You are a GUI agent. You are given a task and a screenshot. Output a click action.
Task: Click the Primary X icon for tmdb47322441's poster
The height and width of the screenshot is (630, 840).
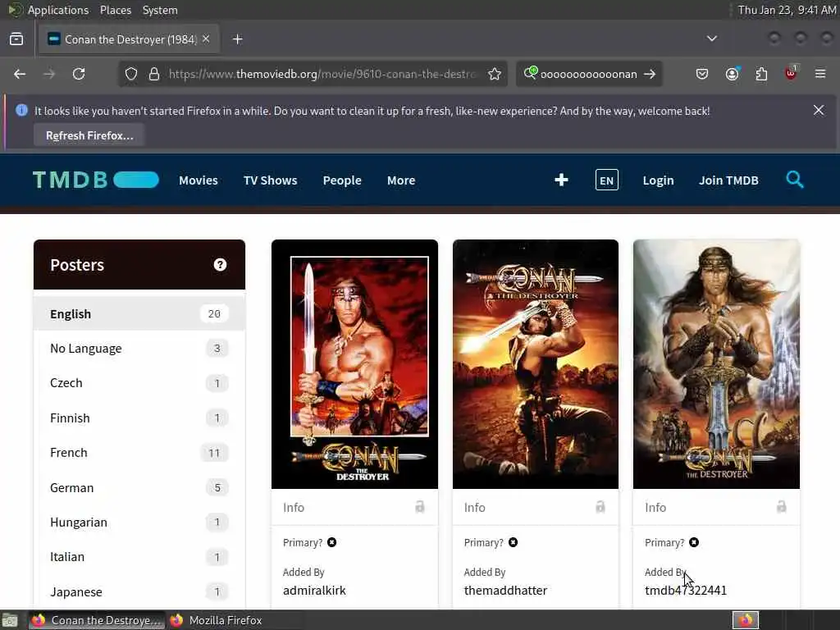click(694, 542)
